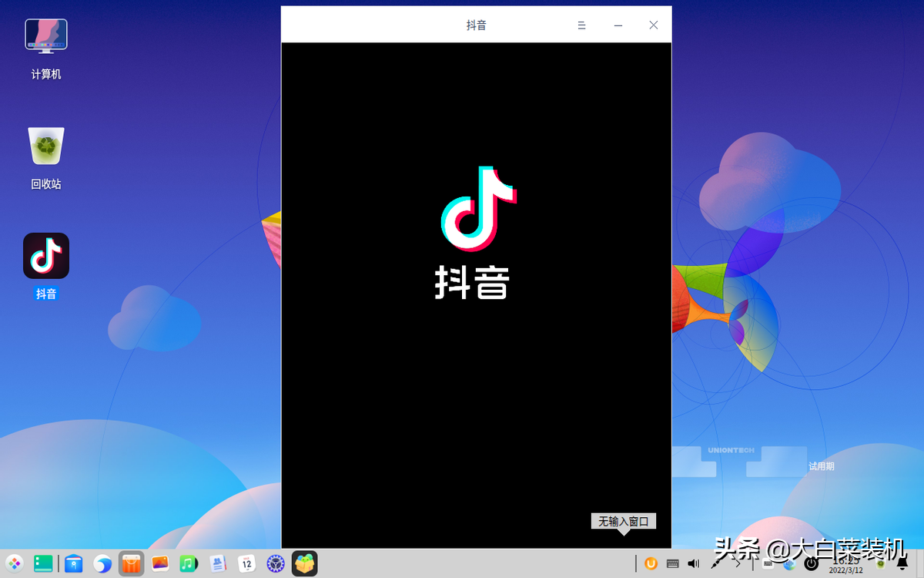
Task: Open the launcher in the dock
Action: coord(15,563)
